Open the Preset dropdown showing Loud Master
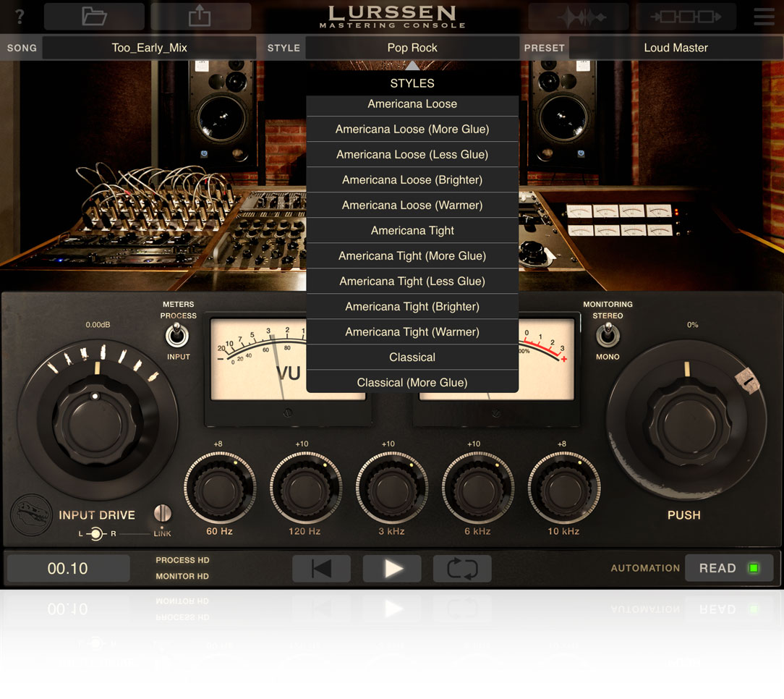Image resolution: width=784 pixels, height=699 pixels. (x=674, y=48)
